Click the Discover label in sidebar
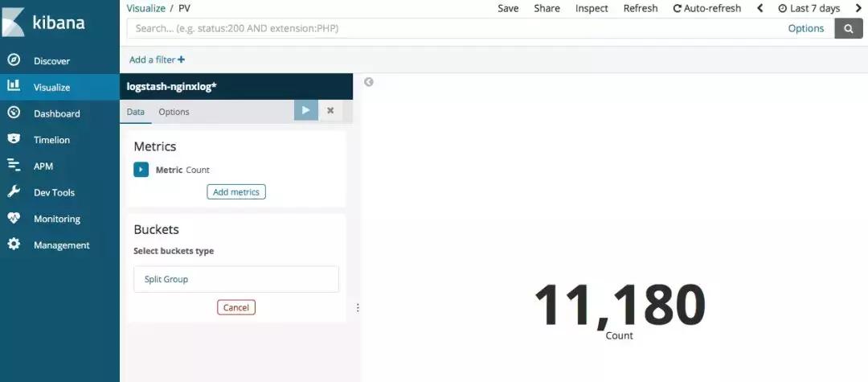 pos(52,61)
